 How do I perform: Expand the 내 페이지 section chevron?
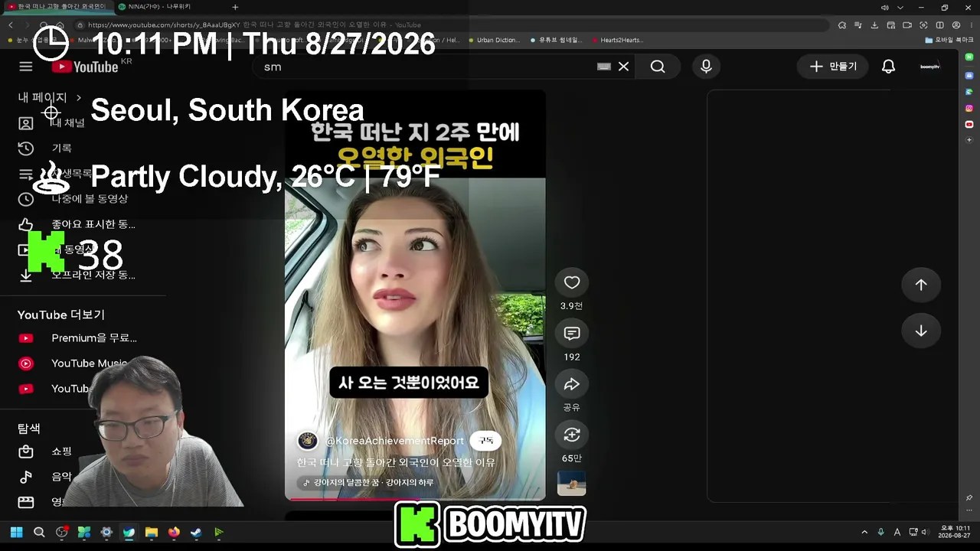(x=78, y=97)
